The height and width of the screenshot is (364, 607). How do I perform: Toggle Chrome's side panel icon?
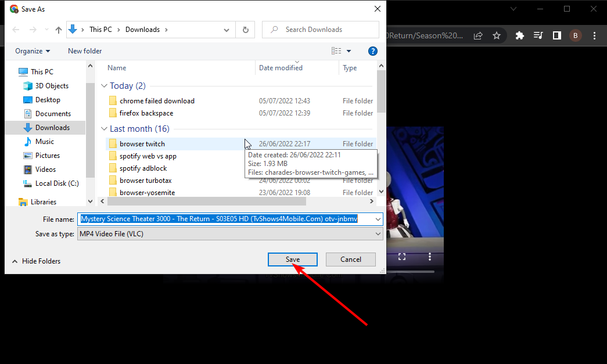[x=556, y=35]
